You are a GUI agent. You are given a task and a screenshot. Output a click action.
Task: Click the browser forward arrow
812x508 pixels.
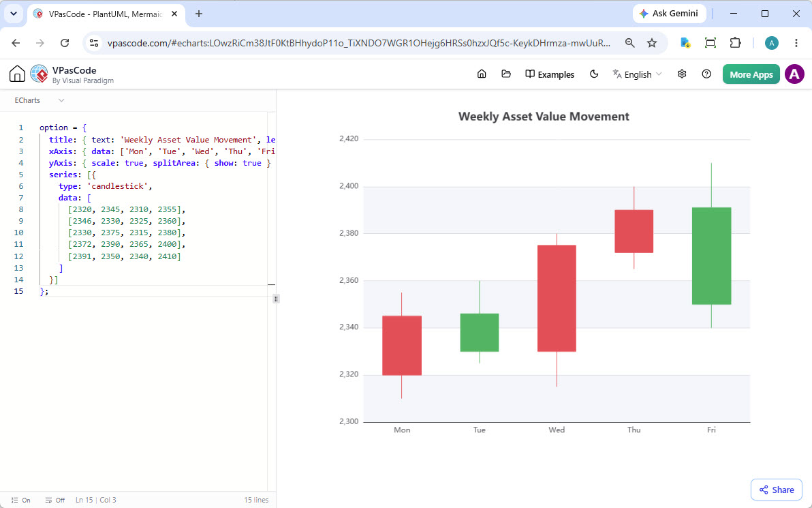pos(40,43)
